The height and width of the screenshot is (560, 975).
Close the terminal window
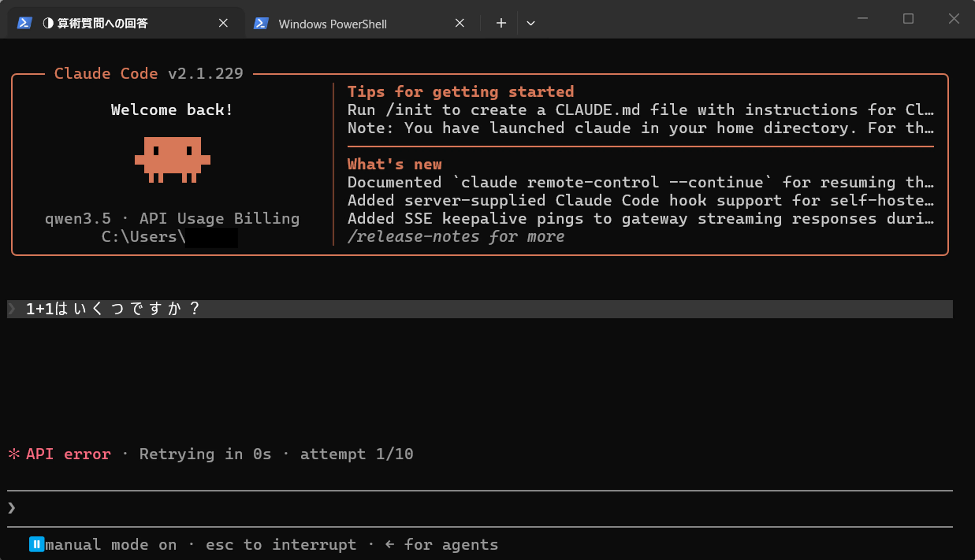(954, 19)
